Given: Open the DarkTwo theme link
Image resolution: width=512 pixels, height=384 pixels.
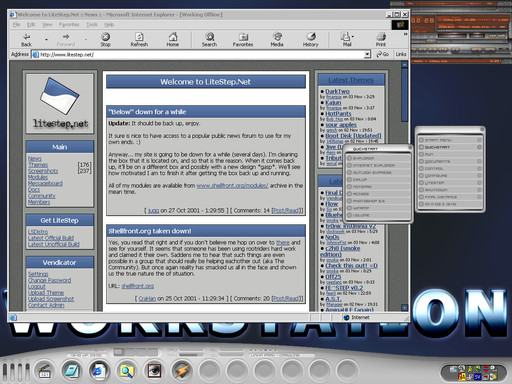Looking at the screenshot, I should [337, 91].
